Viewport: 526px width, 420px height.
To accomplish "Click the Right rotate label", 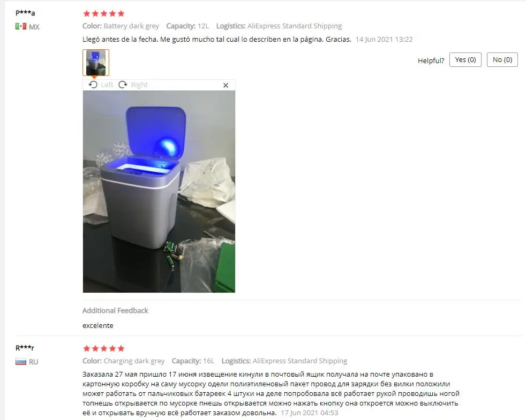I will pyautogui.click(x=139, y=85).
